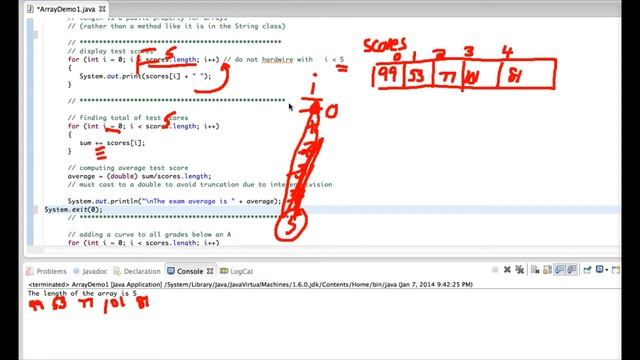Toggle Show Console When Standard Out Changes
The width and height of the screenshot is (640, 360).
coord(560,270)
